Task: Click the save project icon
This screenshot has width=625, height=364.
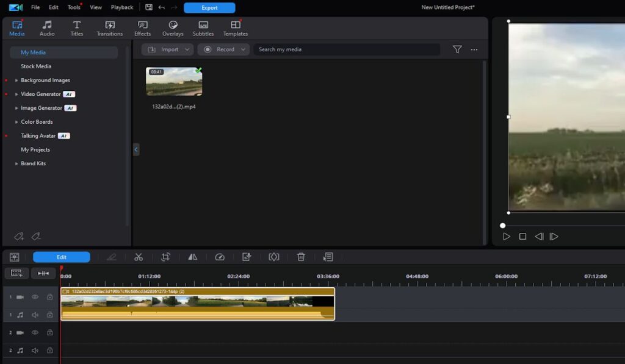Action: 149,7
